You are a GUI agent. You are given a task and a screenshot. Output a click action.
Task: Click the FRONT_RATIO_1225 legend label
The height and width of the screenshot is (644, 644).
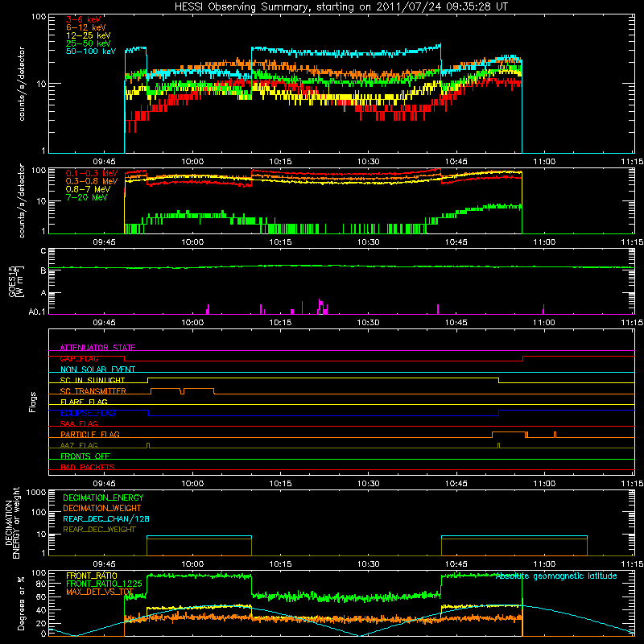tap(104, 584)
